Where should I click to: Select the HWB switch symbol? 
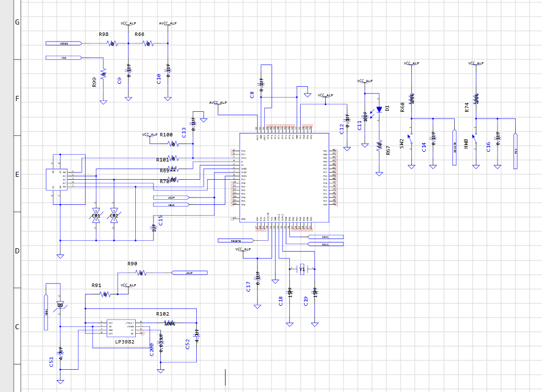475,138
